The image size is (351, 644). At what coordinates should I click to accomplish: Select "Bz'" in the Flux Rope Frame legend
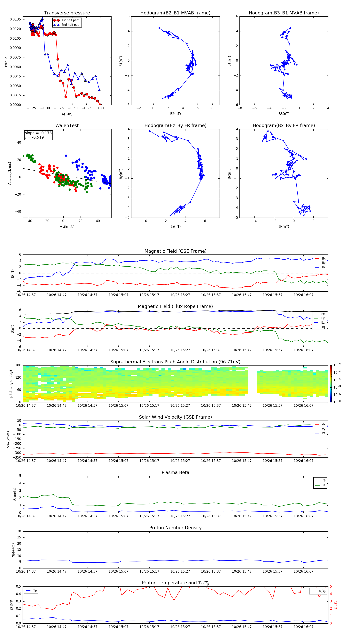(x=320, y=323)
